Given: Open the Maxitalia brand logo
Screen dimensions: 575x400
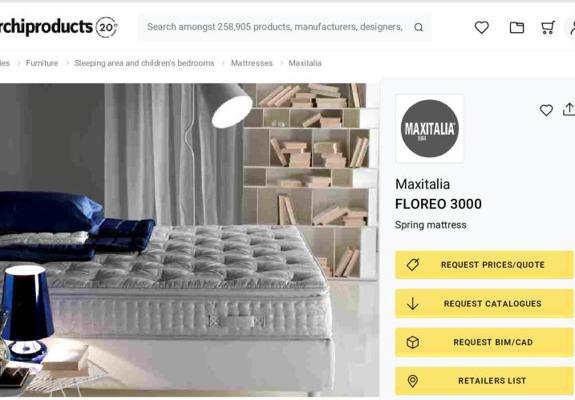Looking at the screenshot, I should pos(429,128).
